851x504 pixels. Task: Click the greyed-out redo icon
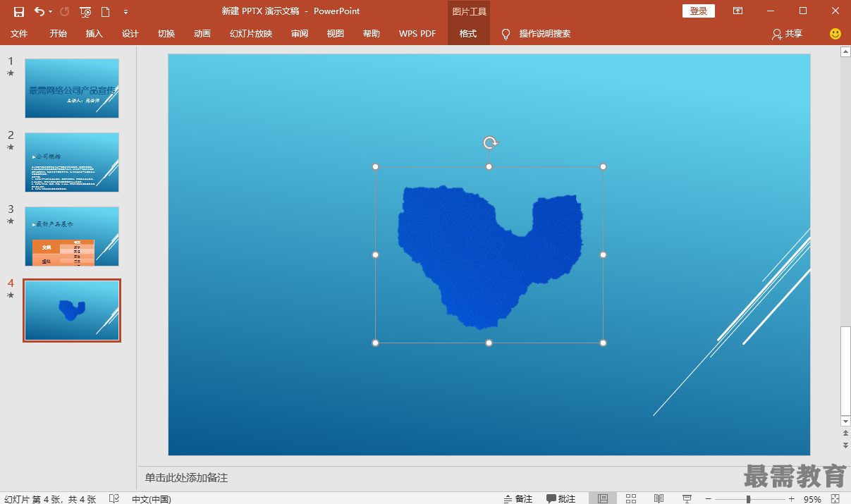pos(65,11)
